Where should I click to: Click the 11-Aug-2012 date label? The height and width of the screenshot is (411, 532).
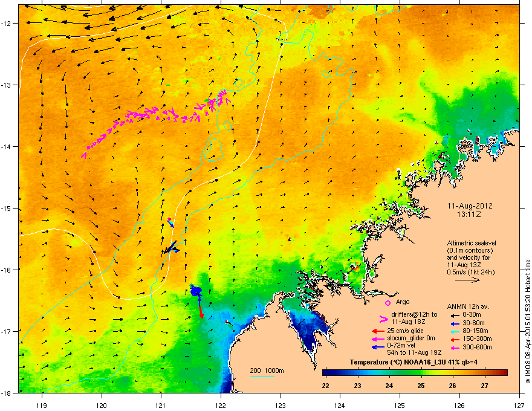click(x=470, y=206)
